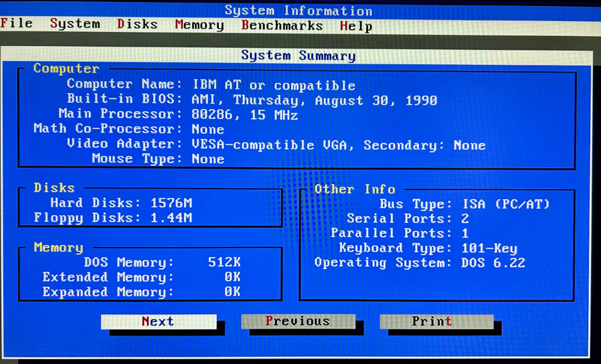Open the Help menu

356,26
